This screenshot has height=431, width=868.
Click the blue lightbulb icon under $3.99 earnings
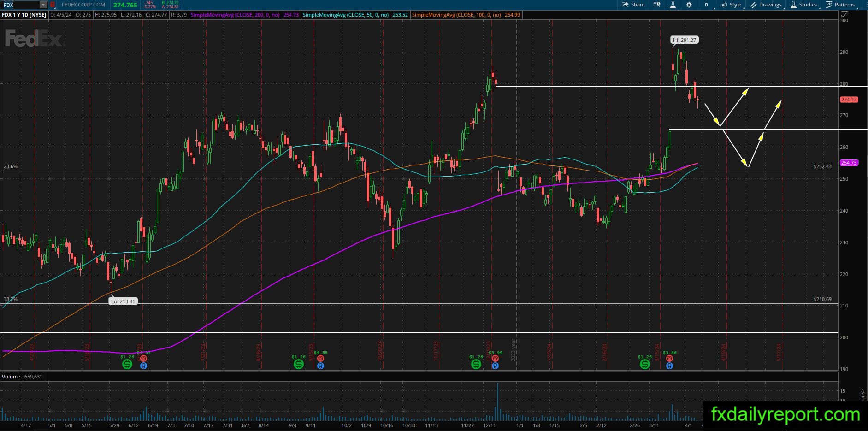point(495,366)
